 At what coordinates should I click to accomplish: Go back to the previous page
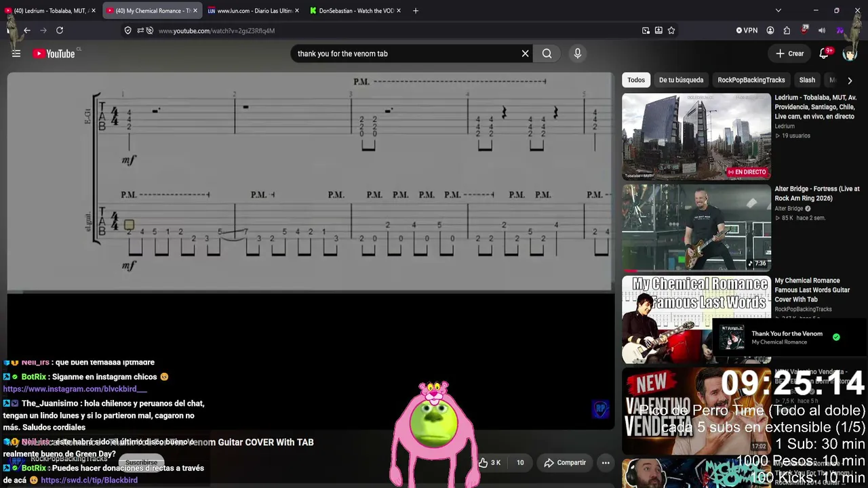(26, 30)
